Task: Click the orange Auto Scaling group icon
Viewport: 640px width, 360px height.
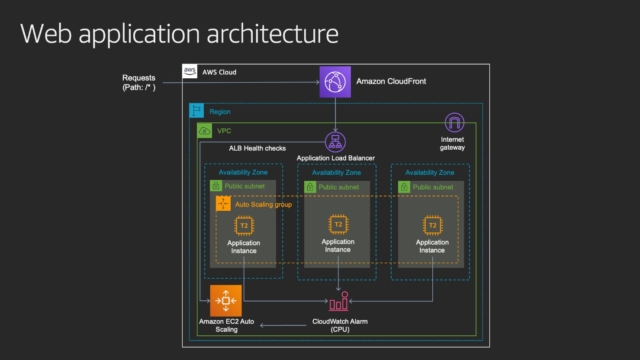Action: click(223, 203)
